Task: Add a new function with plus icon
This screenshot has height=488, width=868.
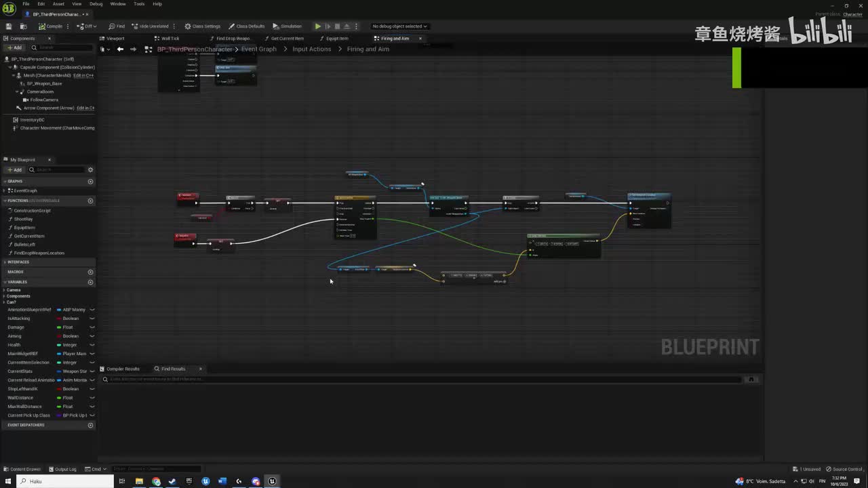Action: click(90, 201)
